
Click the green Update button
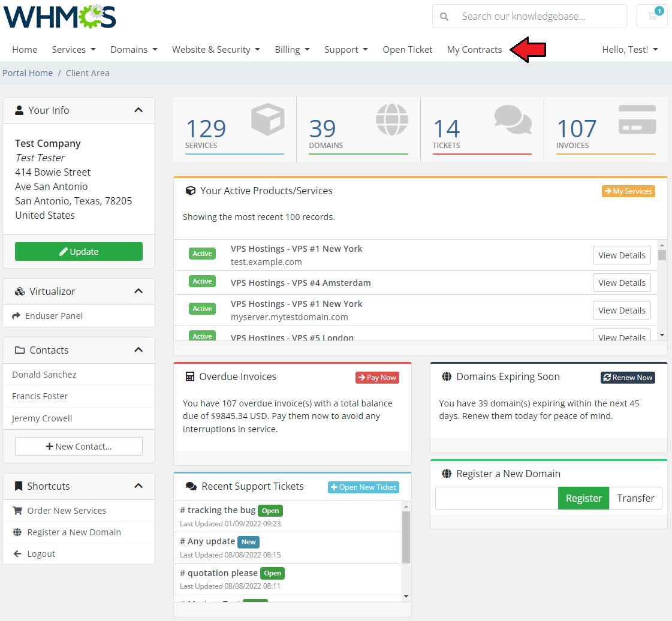tap(79, 252)
